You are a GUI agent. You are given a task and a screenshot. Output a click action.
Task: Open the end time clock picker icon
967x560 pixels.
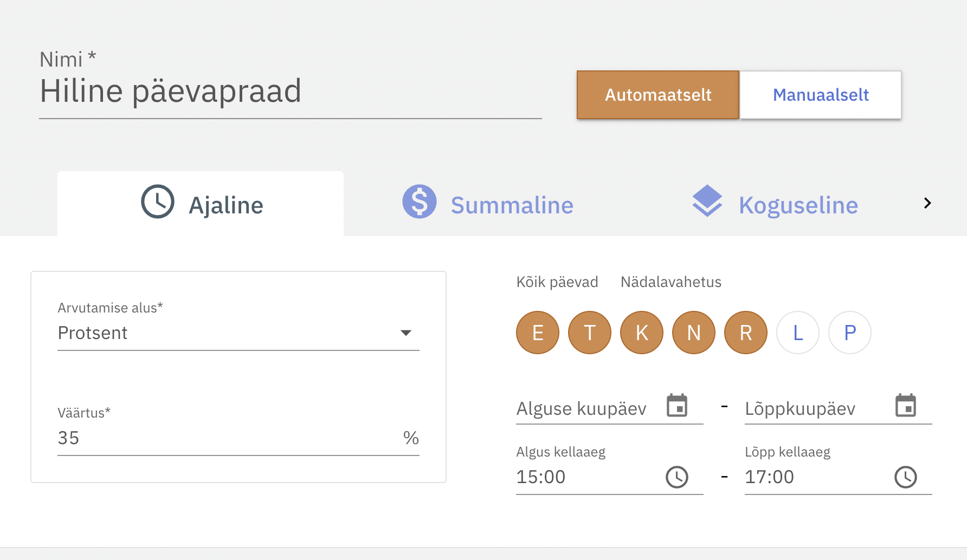(x=905, y=477)
